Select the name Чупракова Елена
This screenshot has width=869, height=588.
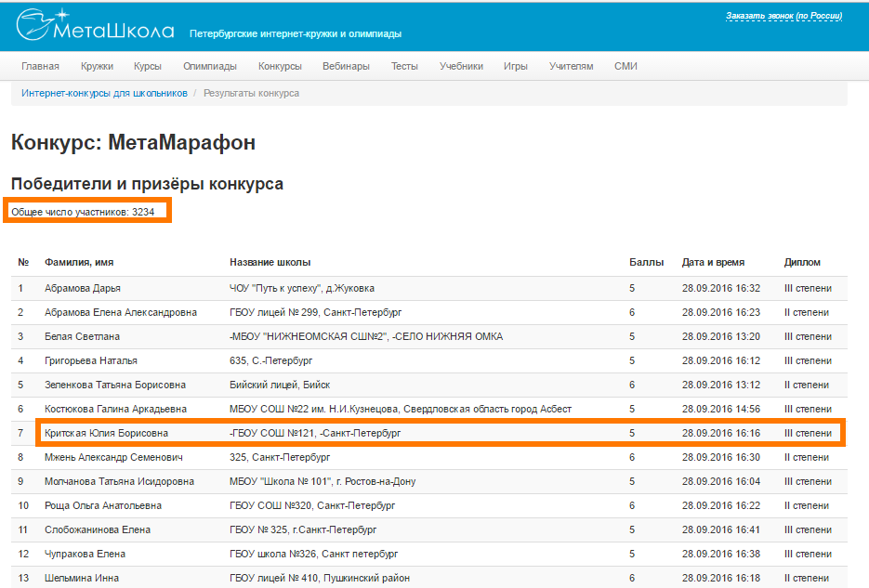[x=85, y=554]
